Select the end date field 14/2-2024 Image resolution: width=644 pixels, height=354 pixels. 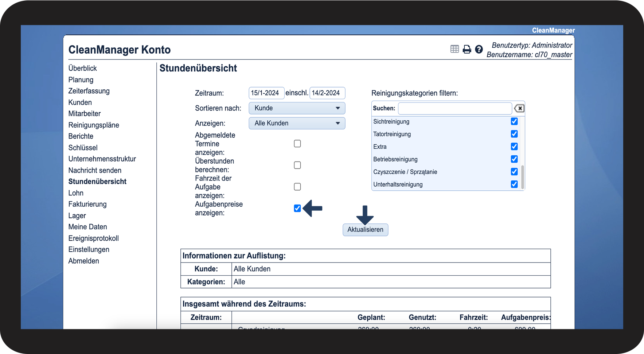[x=327, y=93]
